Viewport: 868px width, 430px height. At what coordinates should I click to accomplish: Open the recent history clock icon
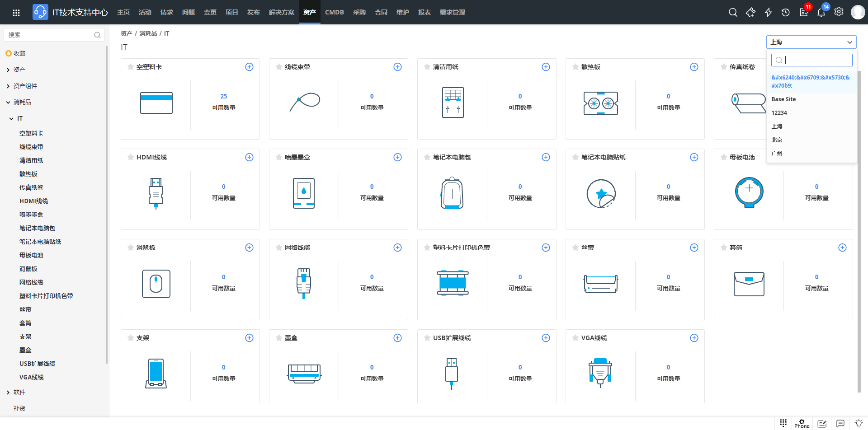click(x=786, y=12)
